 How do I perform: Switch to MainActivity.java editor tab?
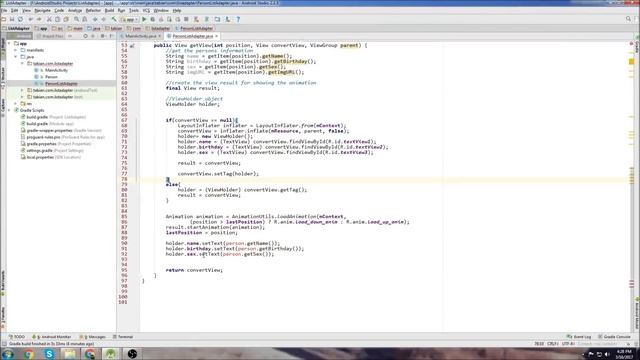[x=140, y=36]
